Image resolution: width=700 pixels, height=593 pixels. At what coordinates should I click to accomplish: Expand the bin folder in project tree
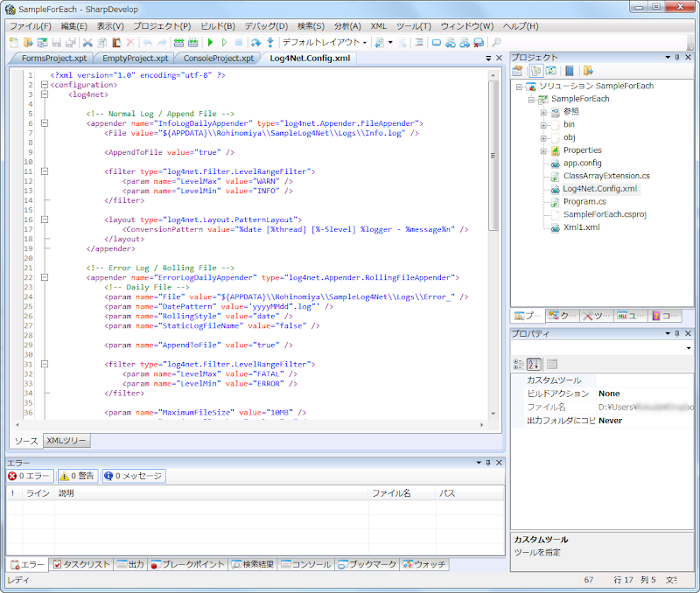[x=543, y=124]
